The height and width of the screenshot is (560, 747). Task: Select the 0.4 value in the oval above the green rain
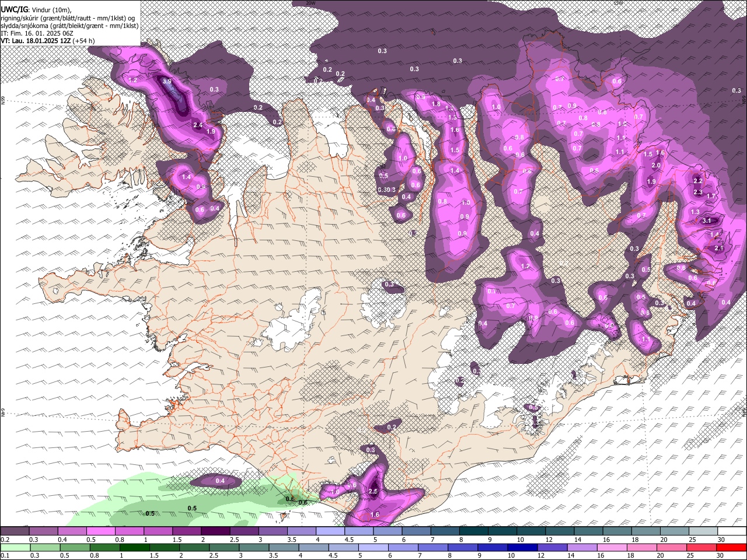[x=220, y=481]
